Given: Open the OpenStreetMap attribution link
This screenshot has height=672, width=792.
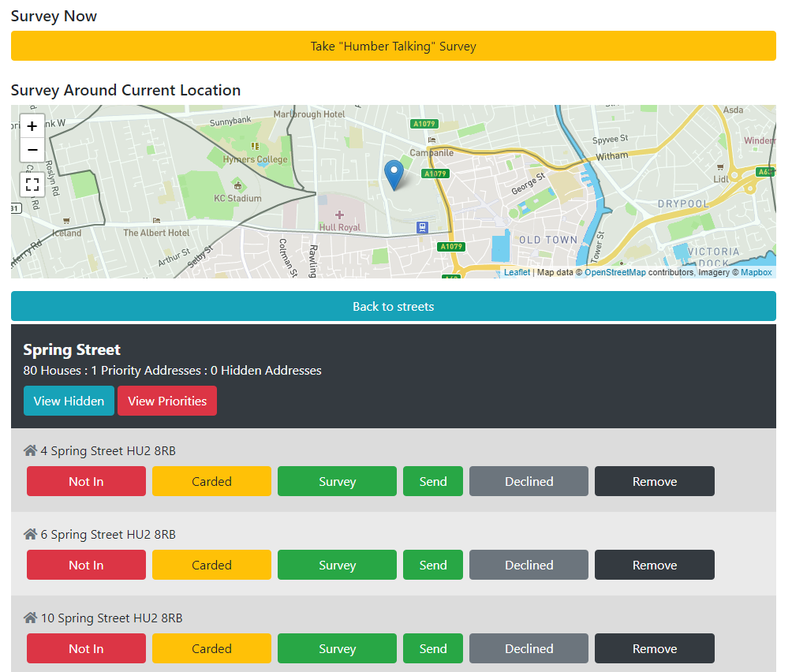Looking at the screenshot, I should [615, 272].
